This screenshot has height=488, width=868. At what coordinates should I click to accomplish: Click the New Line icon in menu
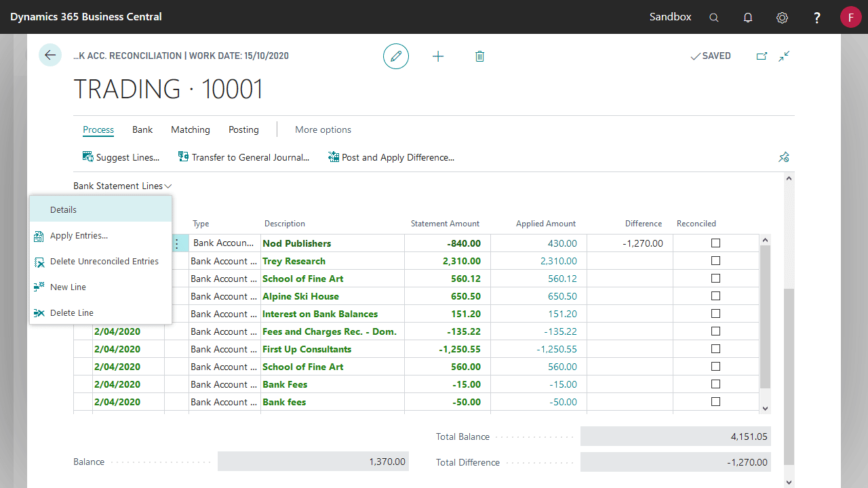point(39,287)
